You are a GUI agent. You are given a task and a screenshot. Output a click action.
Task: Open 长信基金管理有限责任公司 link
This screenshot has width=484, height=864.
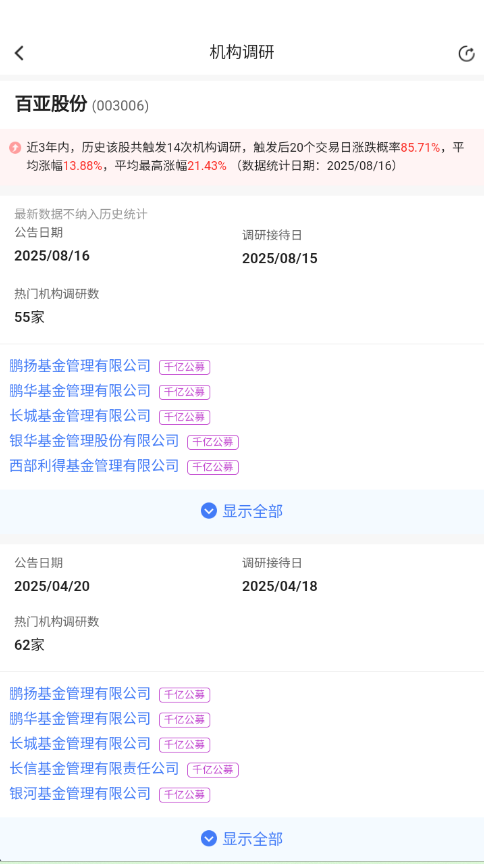[94, 769]
